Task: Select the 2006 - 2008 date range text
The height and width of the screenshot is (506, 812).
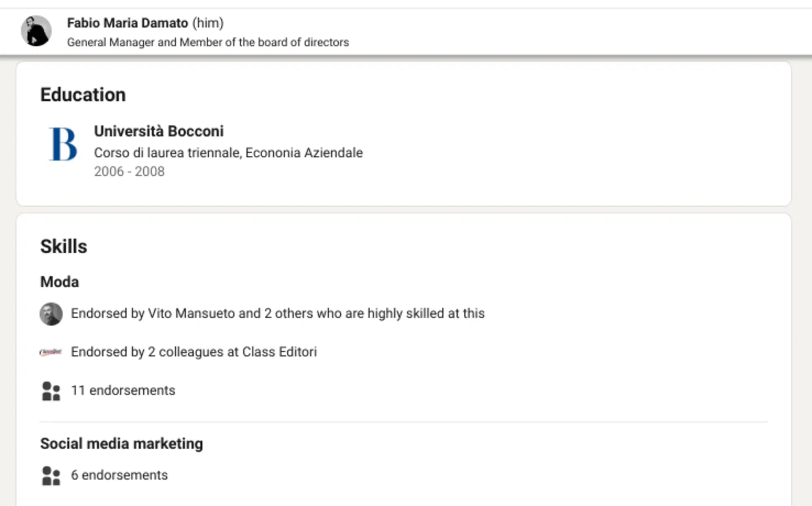Action: [x=129, y=171]
